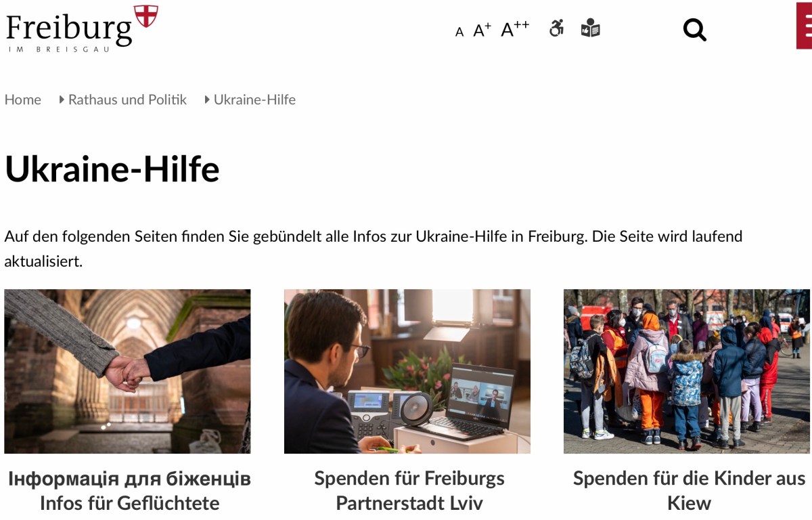Open the red hamburger menu
812x520 pixels.
[804, 26]
